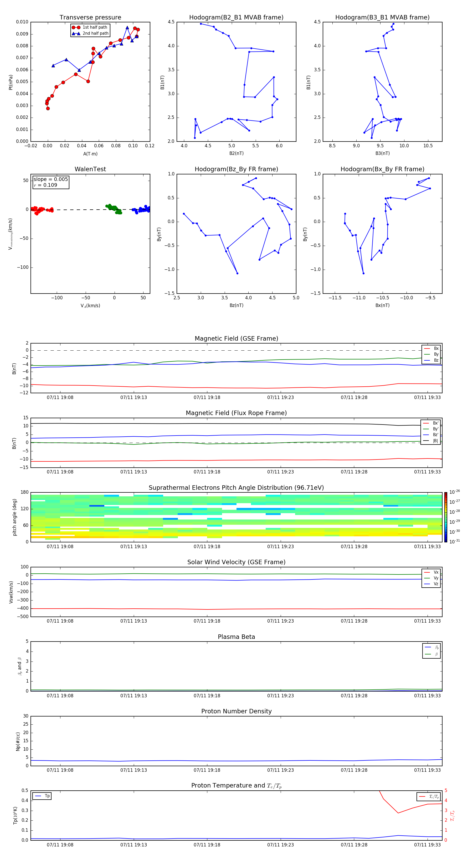Click the "Proton Number Density" title
The height and width of the screenshot is (868, 473).
pyautogui.click(x=236, y=711)
